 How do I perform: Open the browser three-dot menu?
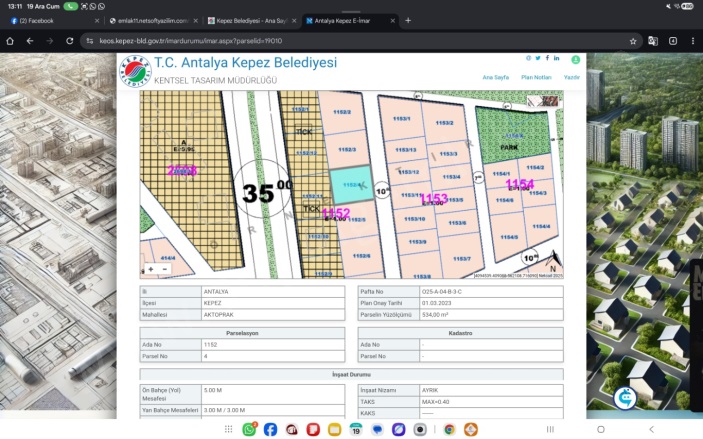tap(693, 41)
